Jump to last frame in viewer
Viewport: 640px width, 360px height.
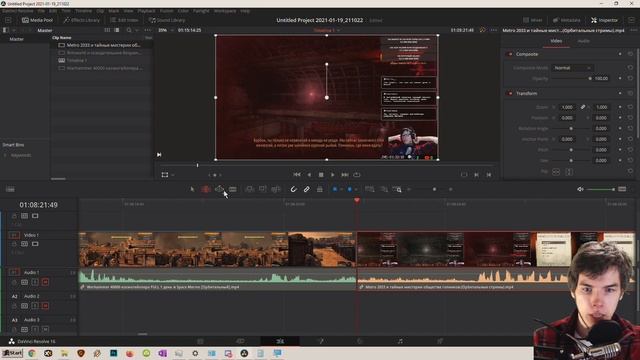(345, 175)
